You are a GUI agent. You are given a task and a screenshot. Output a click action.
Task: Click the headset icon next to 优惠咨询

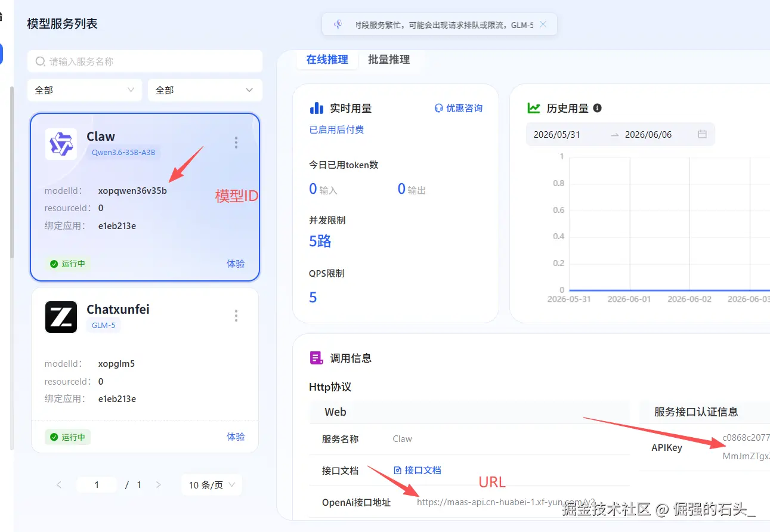coord(439,108)
